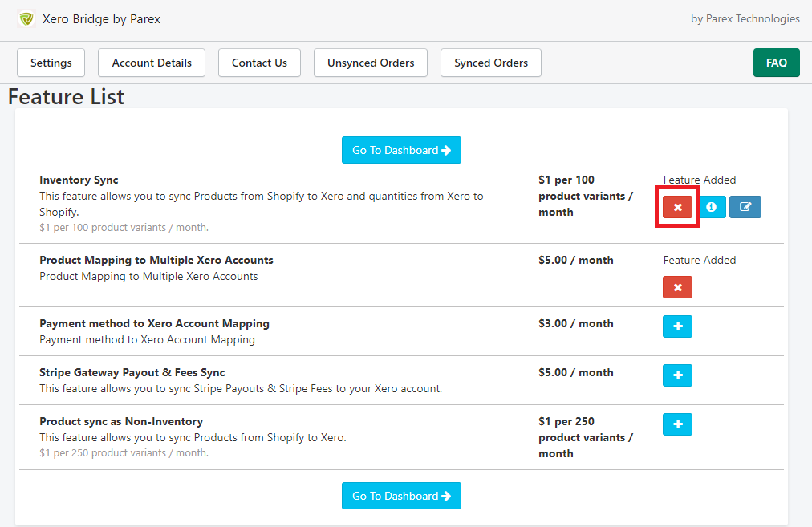Click the Xero Bridge by Parex title
The width and height of the screenshot is (812, 527).
pos(101,18)
